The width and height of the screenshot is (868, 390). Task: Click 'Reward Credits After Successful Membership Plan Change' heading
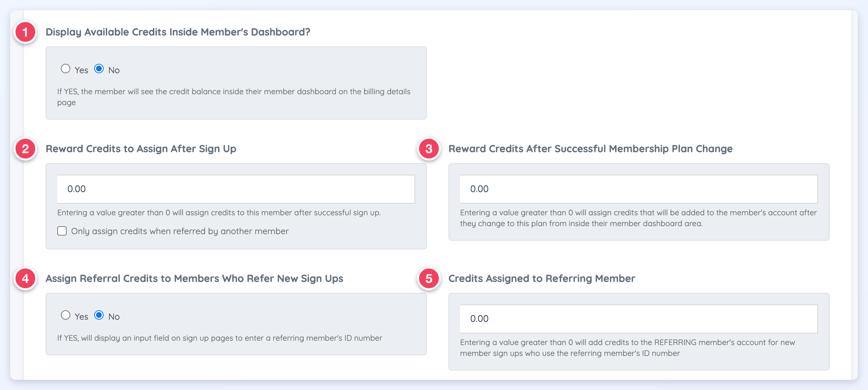pos(591,149)
